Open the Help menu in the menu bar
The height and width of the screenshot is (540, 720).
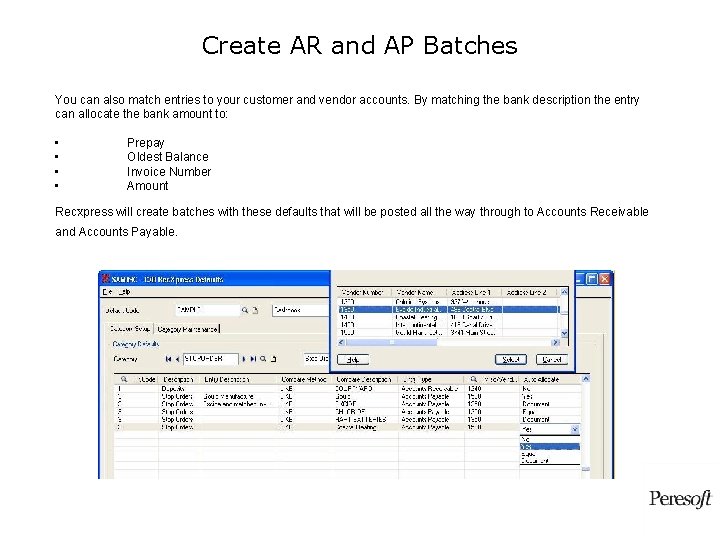124,292
